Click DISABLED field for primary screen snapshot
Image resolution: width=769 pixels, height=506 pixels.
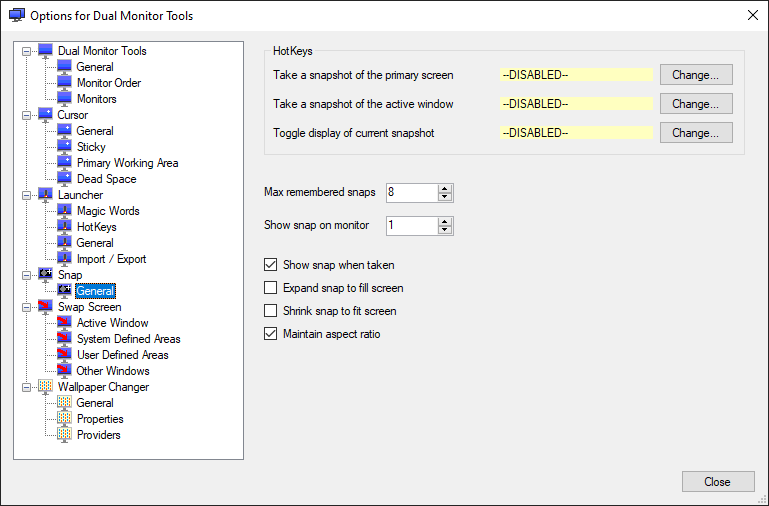click(576, 75)
